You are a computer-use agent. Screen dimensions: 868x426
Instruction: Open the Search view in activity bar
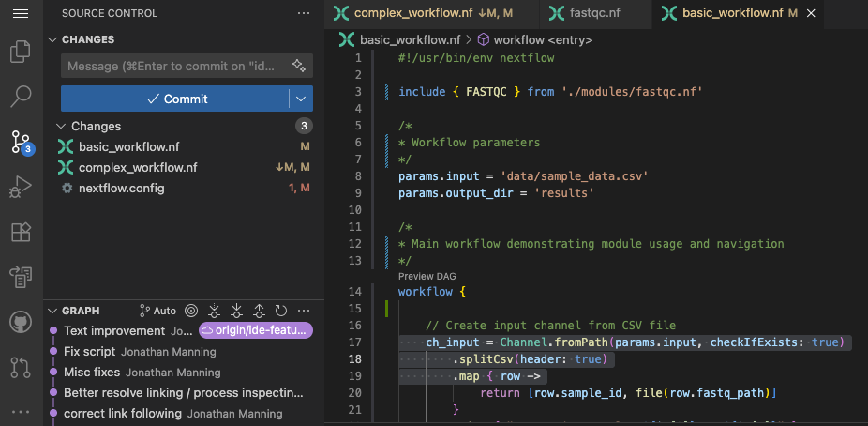point(21,97)
